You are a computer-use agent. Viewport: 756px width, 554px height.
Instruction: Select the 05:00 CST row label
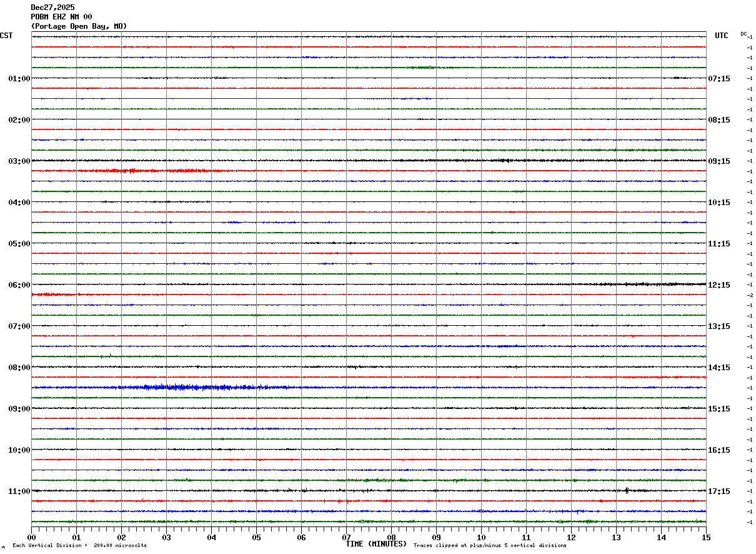point(19,244)
